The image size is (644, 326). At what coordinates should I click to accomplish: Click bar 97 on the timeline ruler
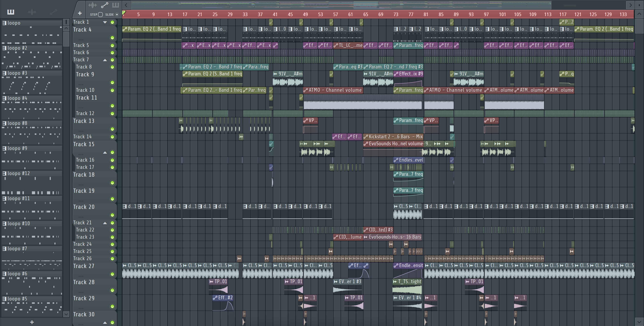(486, 14)
